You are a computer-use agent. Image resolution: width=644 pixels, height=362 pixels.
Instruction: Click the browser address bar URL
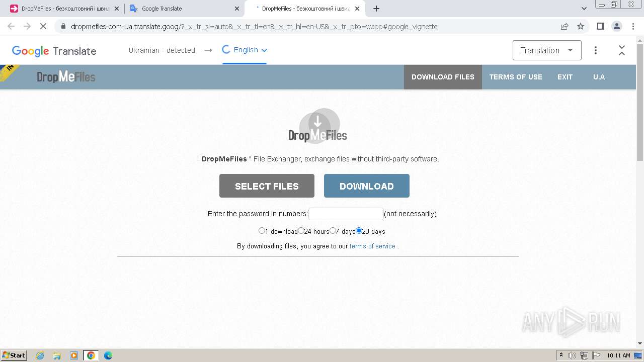(254, 27)
